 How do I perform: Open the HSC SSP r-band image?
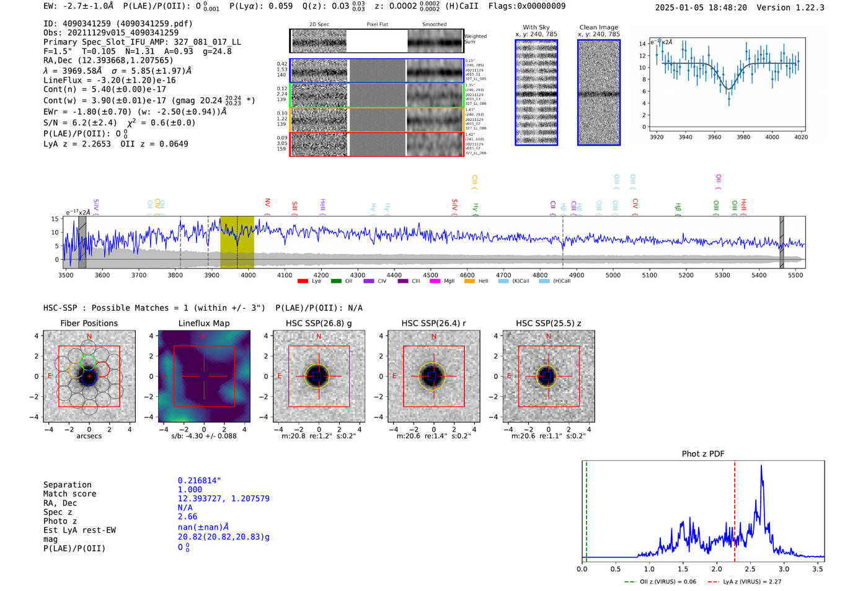pyautogui.click(x=433, y=376)
